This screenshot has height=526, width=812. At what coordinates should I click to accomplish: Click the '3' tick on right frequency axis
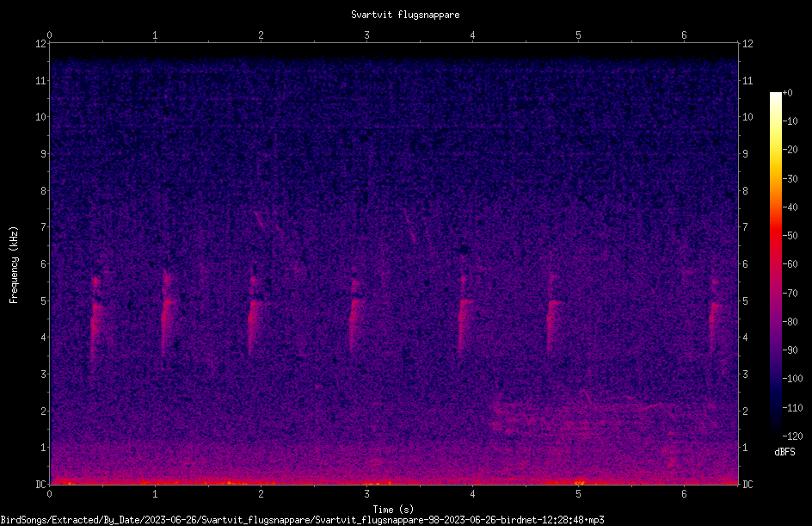click(x=745, y=374)
